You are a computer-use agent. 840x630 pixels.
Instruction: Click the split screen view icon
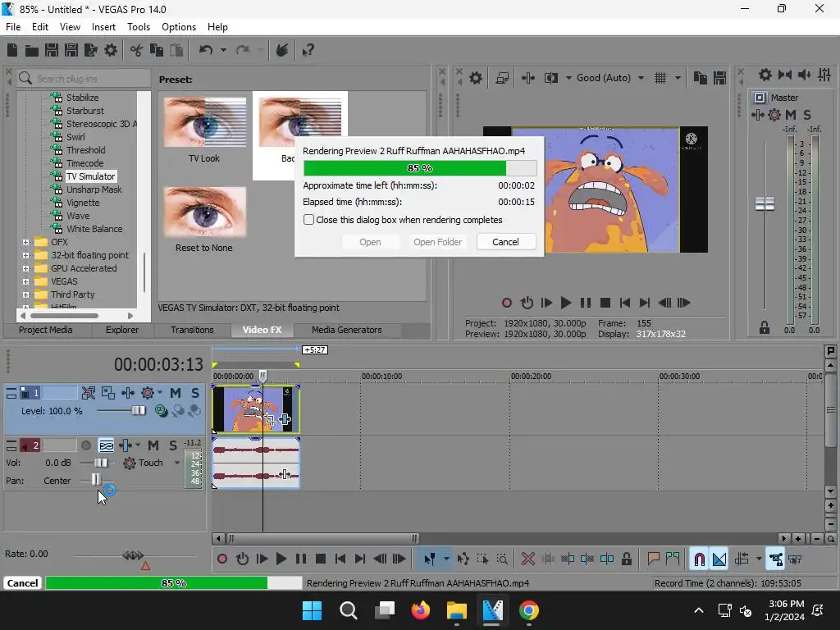[x=550, y=78]
